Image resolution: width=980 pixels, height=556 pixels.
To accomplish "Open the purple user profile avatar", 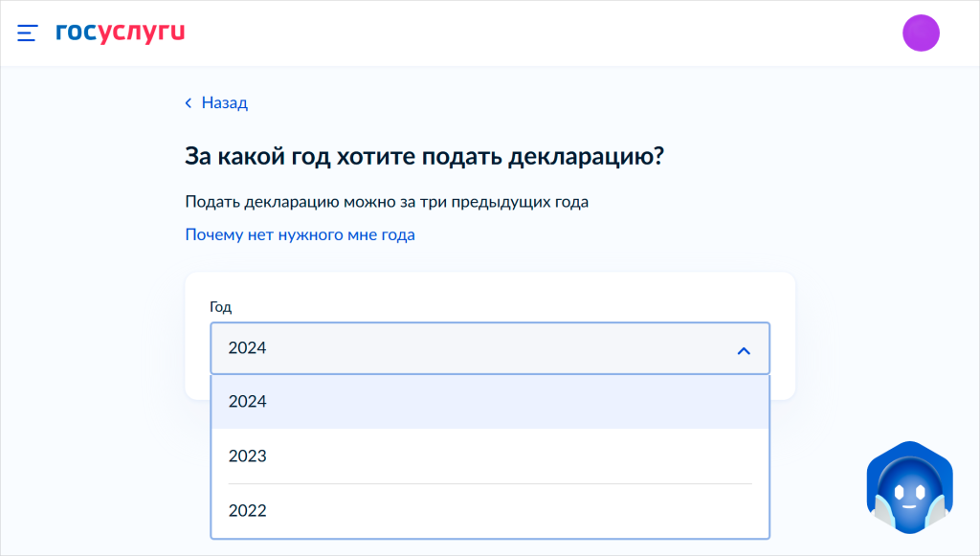I will (x=921, y=33).
